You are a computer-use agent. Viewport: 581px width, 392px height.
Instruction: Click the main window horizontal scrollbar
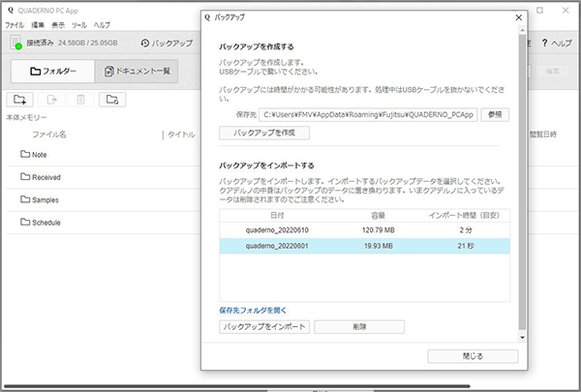click(237, 386)
